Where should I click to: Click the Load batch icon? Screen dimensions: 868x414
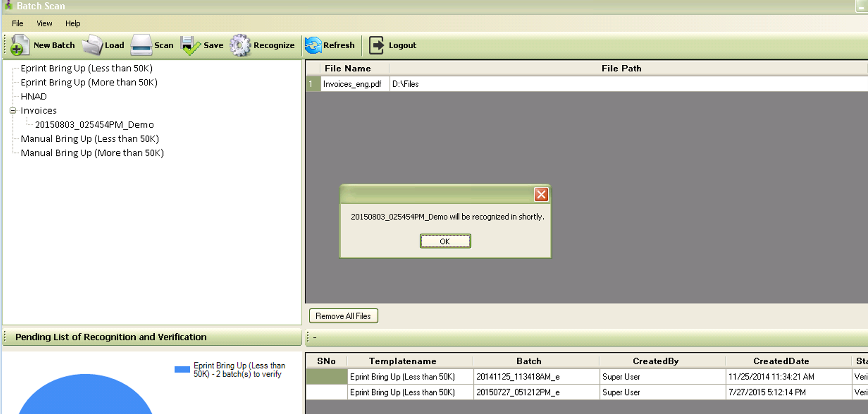click(x=92, y=45)
